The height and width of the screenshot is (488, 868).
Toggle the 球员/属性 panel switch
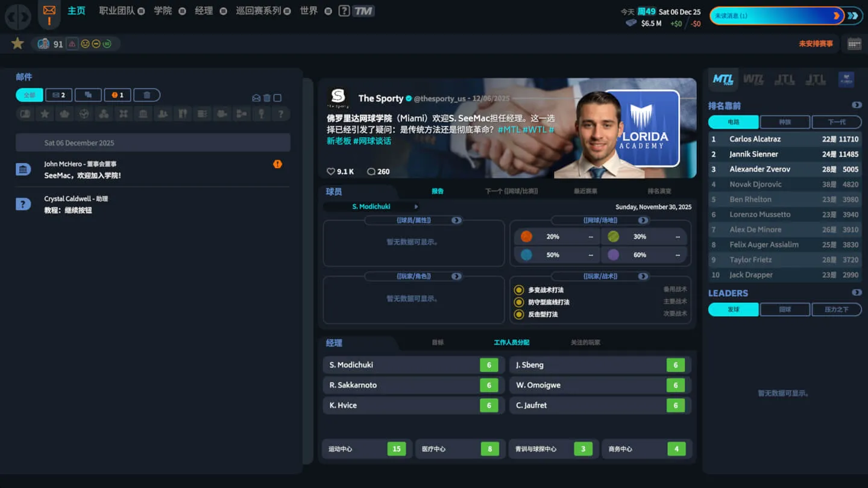tap(456, 221)
